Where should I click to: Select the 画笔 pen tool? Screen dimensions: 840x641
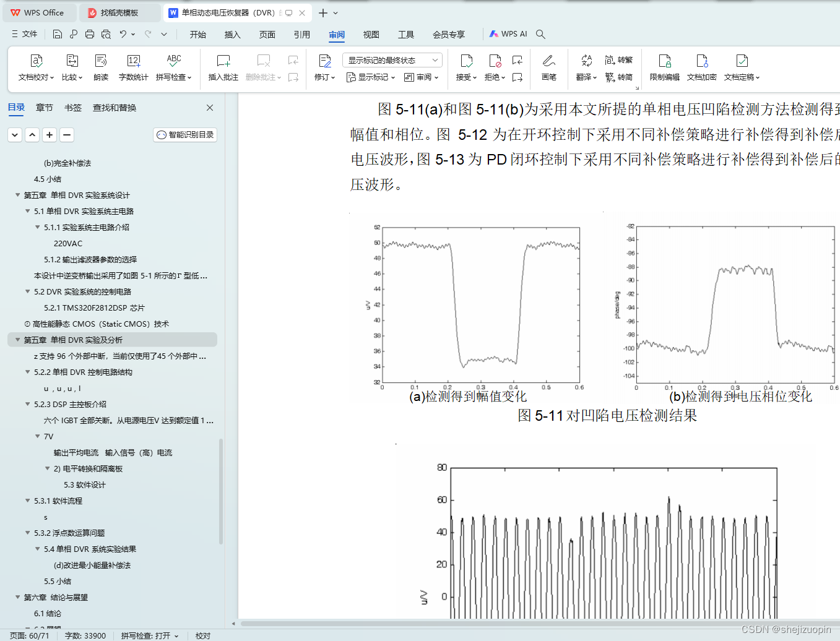549,68
